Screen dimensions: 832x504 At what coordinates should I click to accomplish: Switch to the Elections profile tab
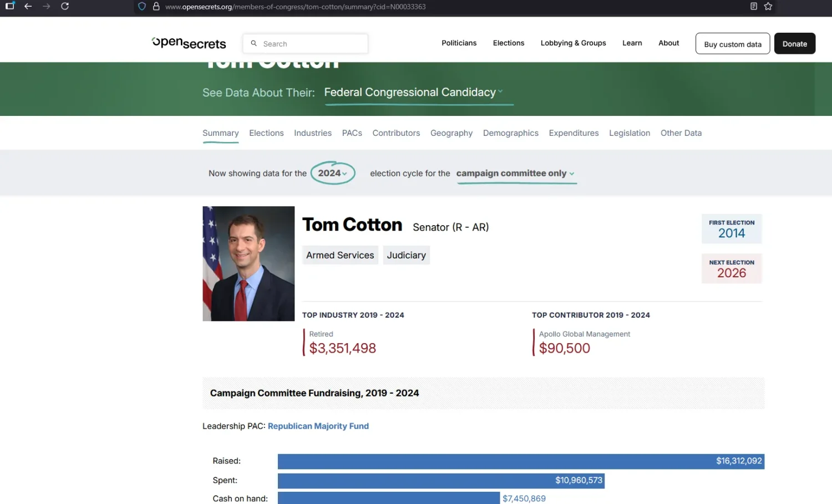266,133
